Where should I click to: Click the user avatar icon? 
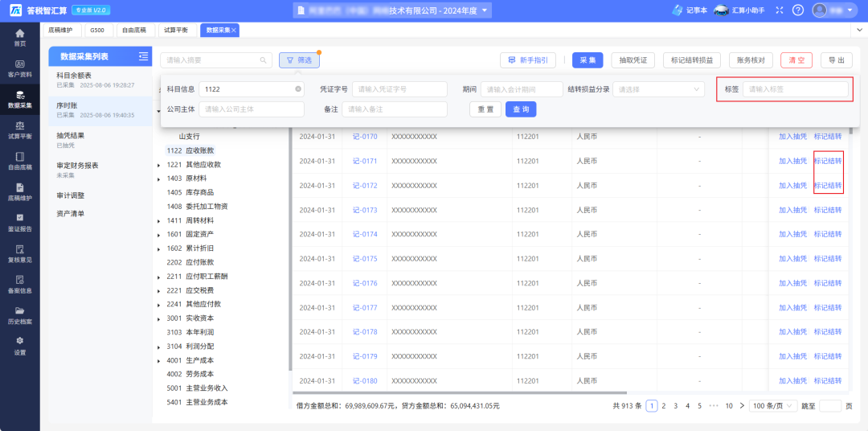point(819,10)
